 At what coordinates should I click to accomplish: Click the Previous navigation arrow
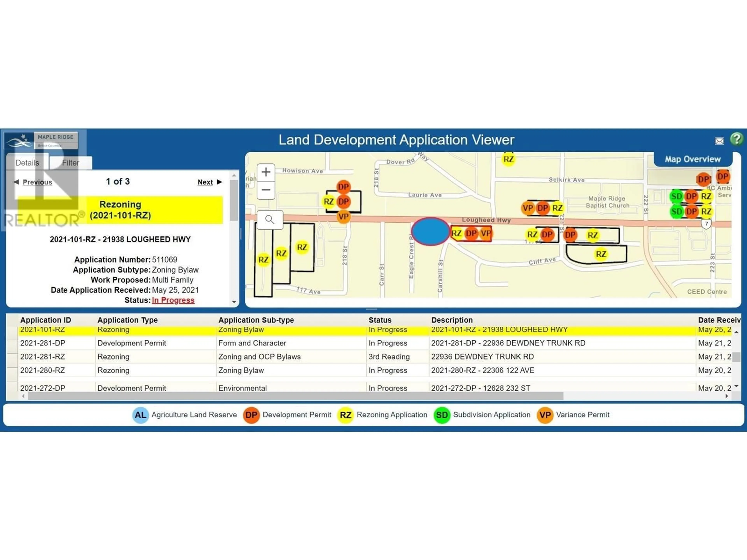click(16, 182)
